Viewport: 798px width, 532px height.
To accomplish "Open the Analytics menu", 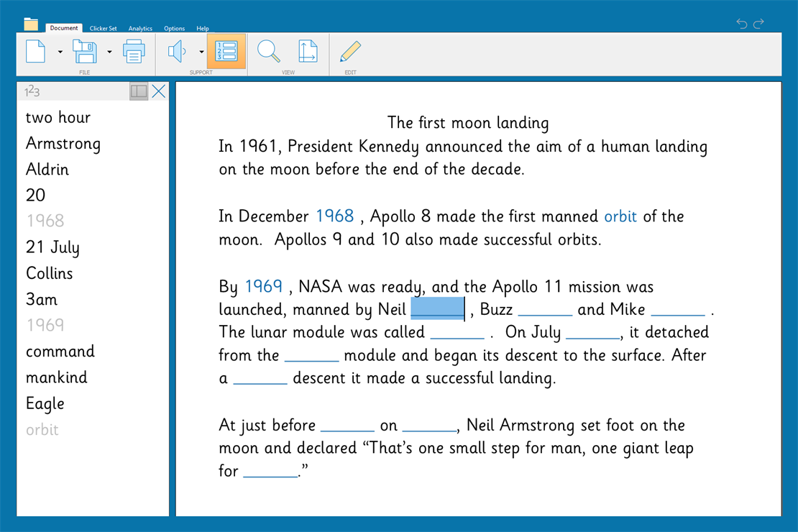I will tap(140, 28).
